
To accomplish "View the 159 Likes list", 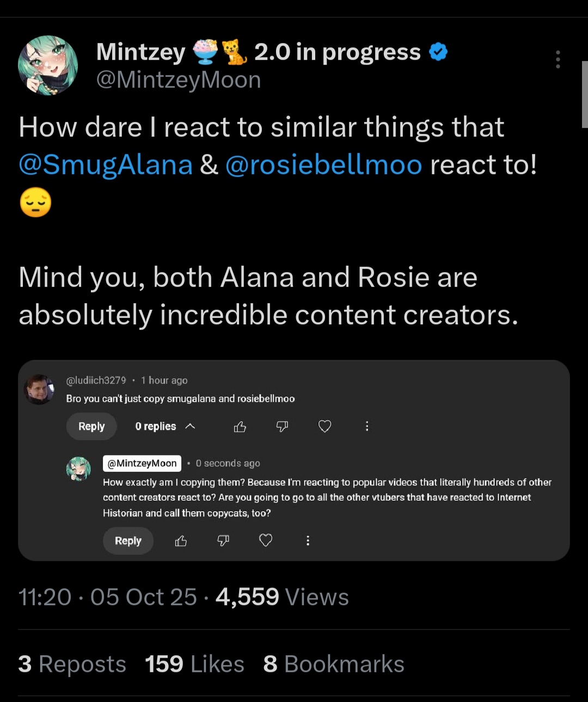I will coord(194,664).
